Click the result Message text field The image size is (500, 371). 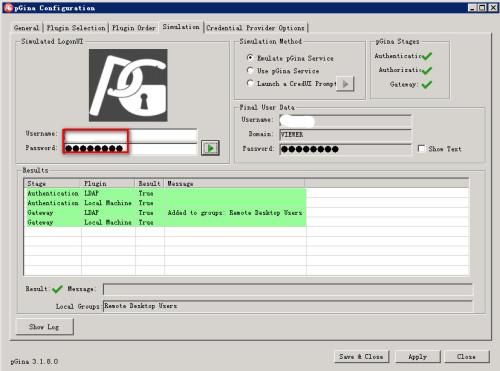coord(288,289)
